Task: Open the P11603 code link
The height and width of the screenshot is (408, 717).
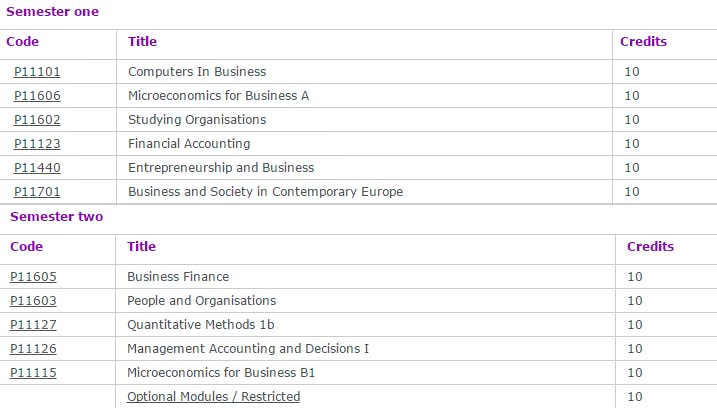Action: [x=33, y=301]
